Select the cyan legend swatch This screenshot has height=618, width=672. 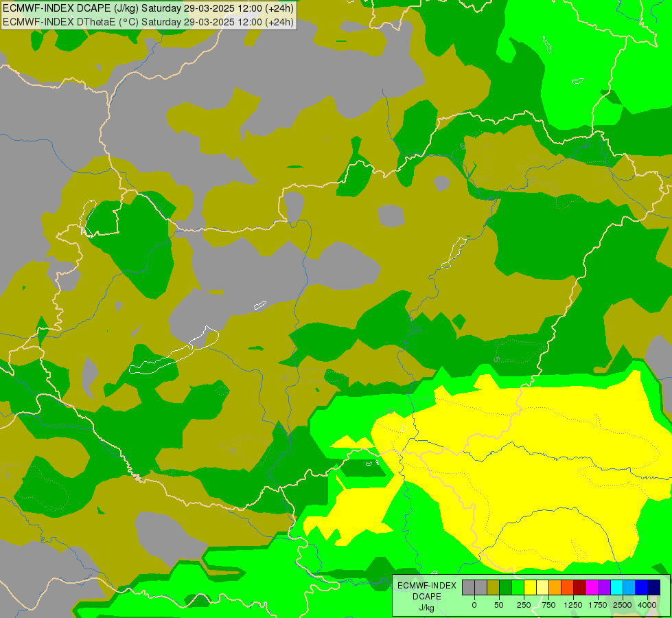coord(616,587)
